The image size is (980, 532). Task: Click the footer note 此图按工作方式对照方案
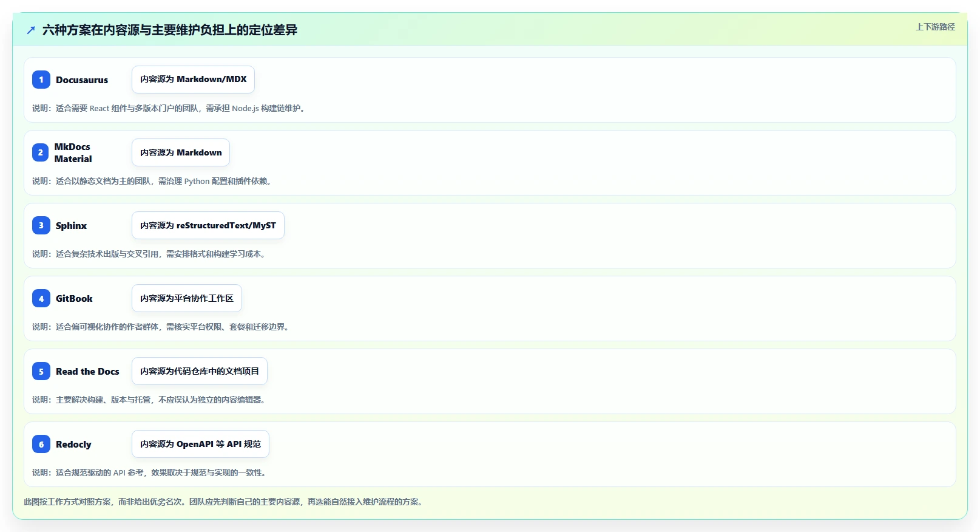225,502
